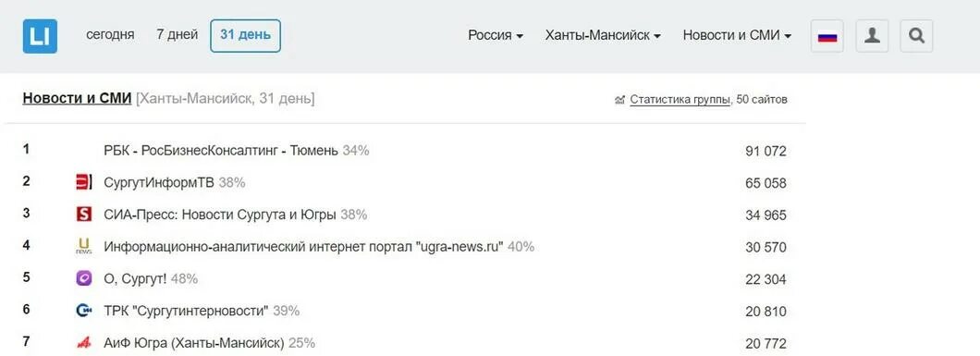Click the СургутИнформТВ site favicon

coord(84,182)
